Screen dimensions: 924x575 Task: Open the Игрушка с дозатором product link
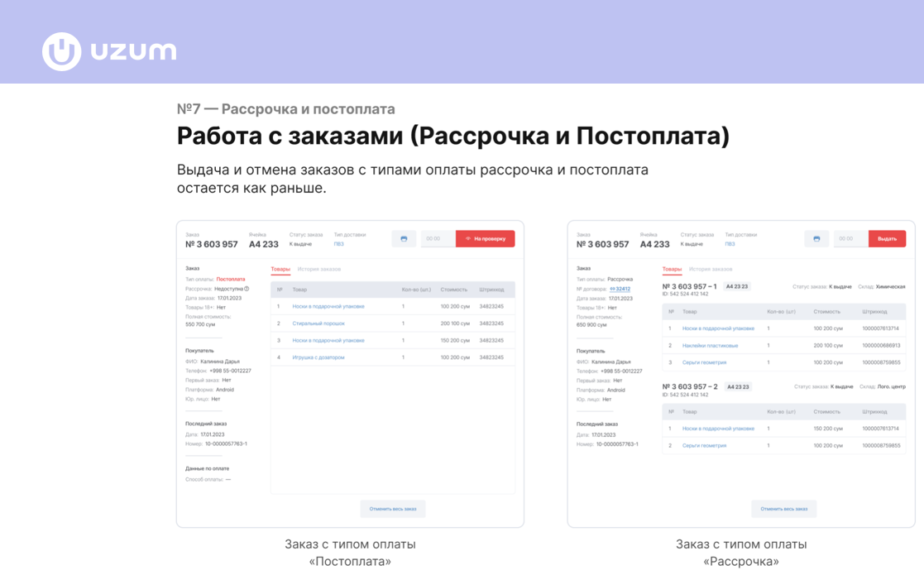coord(318,357)
